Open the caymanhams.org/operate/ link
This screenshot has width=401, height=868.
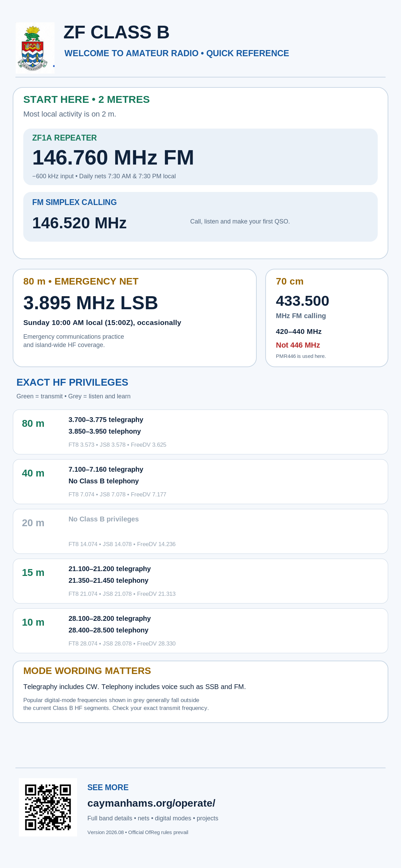click(x=151, y=803)
